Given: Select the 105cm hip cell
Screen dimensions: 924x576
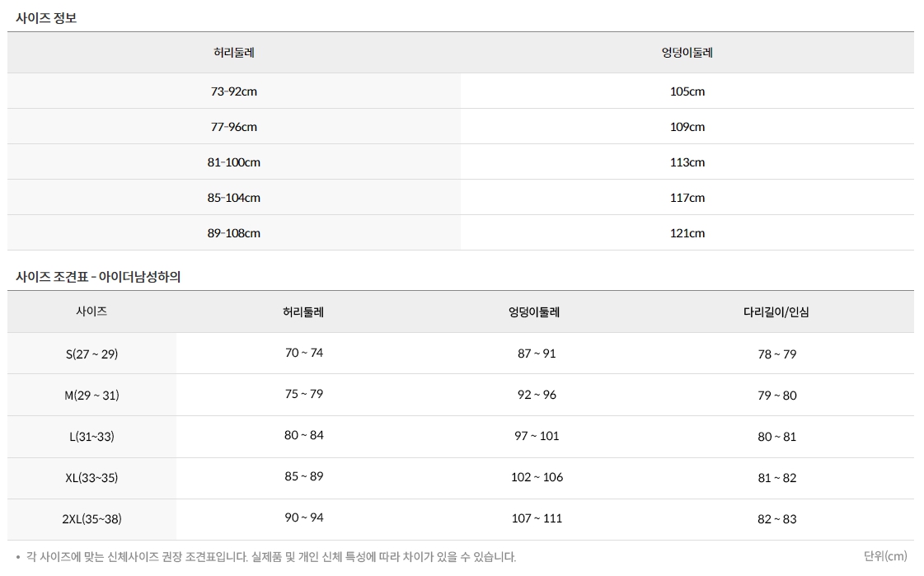Looking at the screenshot, I should tap(687, 91).
